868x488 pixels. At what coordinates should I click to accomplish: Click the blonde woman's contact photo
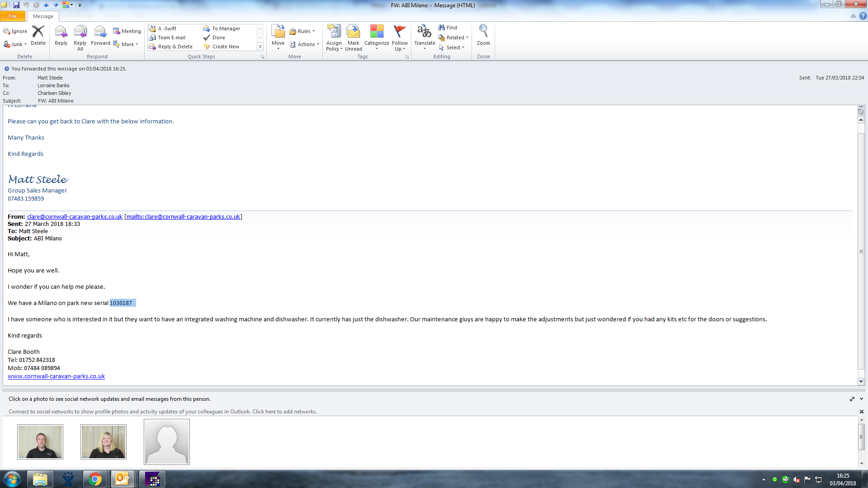click(104, 441)
